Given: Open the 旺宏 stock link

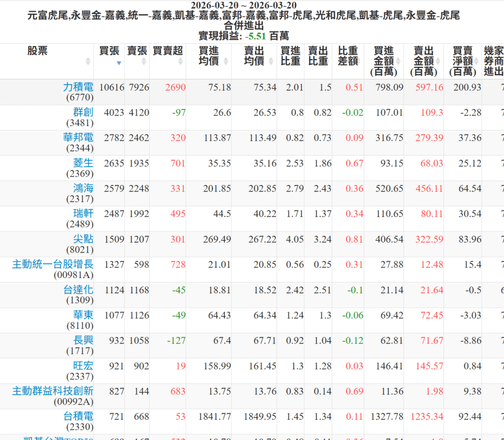Looking at the screenshot, I should (83, 366).
